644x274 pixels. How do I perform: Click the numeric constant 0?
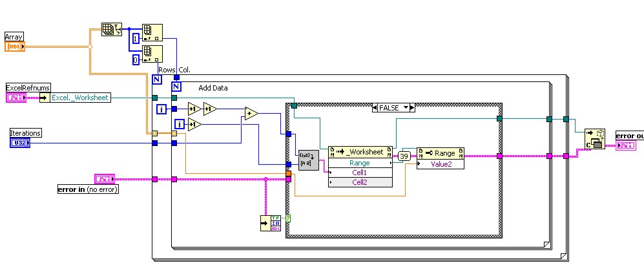(x=136, y=59)
